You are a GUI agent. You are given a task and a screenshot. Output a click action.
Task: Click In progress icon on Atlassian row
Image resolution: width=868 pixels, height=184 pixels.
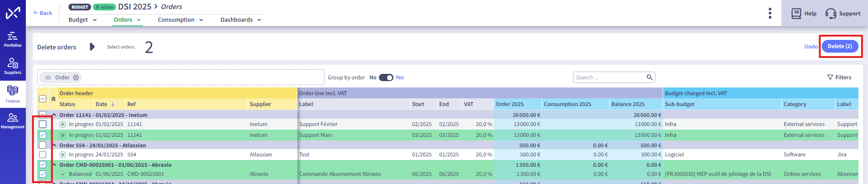tap(63, 155)
